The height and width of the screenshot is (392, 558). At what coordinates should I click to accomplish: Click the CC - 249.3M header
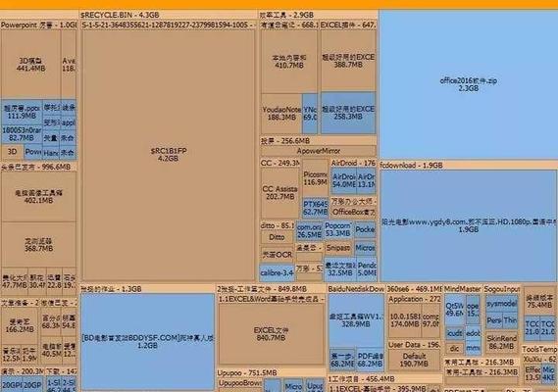pyautogui.click(x=279, y=163)
